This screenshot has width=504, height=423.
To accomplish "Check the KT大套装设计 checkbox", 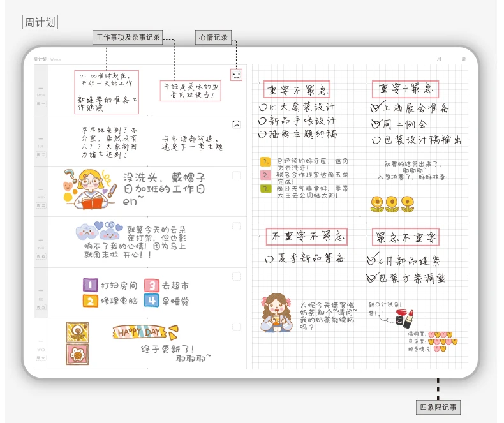I will coord(263,107).
